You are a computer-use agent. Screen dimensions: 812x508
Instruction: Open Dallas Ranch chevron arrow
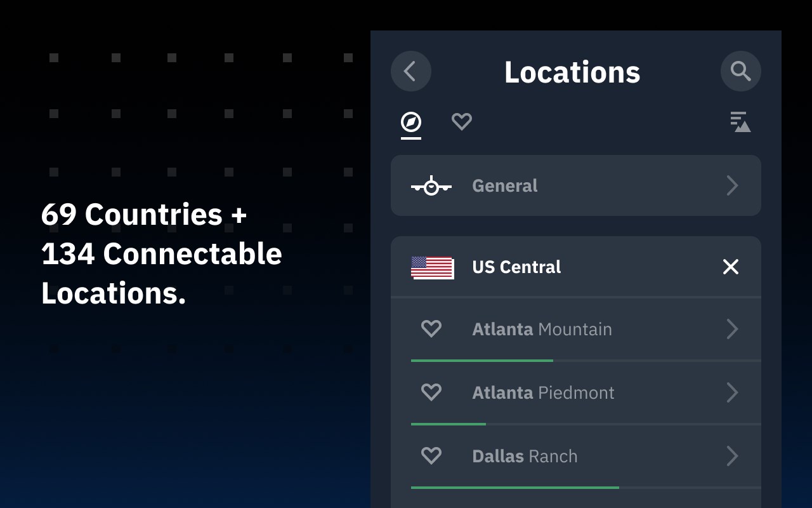[x=732, y=456]
